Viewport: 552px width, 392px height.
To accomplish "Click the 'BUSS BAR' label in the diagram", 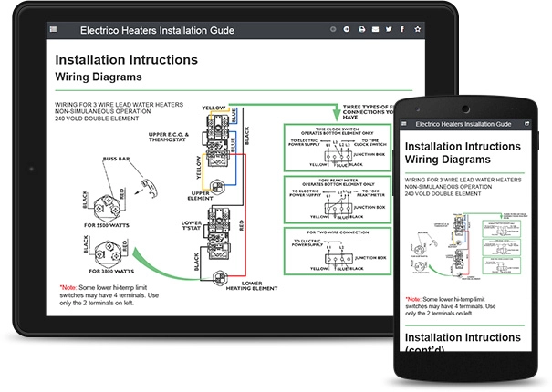I will 116,159.
